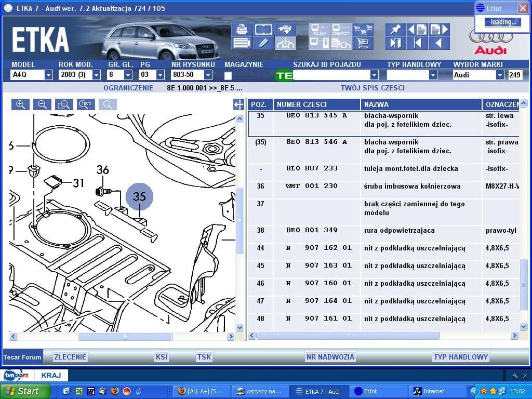Image resolution: width=532 pixels, height=399 pixels.
Task: Open the ROK MOD. dropdown showing 2003 (3)
Action: click(96, 75)
